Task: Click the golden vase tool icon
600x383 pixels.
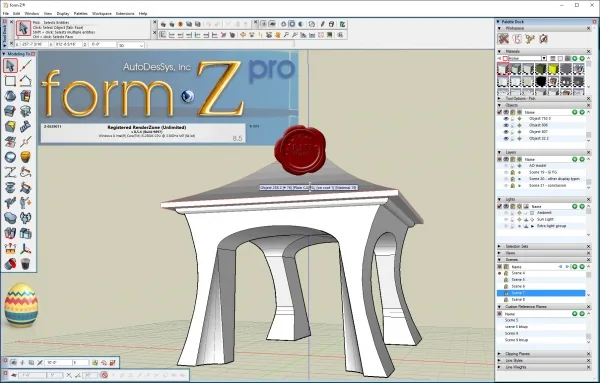Action: [25, 157]
